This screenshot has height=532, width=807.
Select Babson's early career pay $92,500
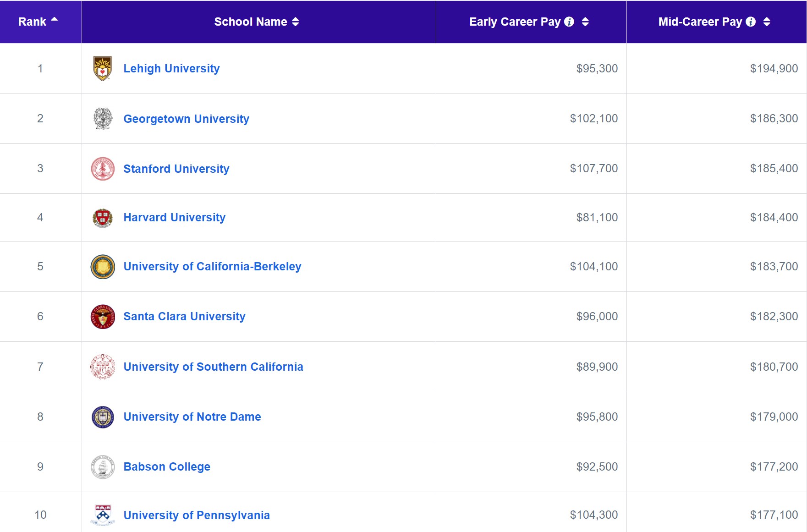[597, 466]
